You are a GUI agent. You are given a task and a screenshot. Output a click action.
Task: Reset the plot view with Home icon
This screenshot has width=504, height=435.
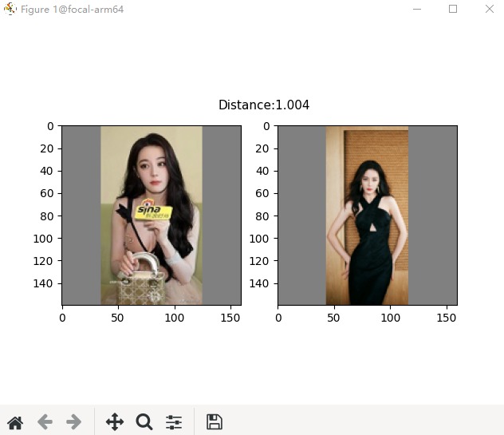click(14, 422)
